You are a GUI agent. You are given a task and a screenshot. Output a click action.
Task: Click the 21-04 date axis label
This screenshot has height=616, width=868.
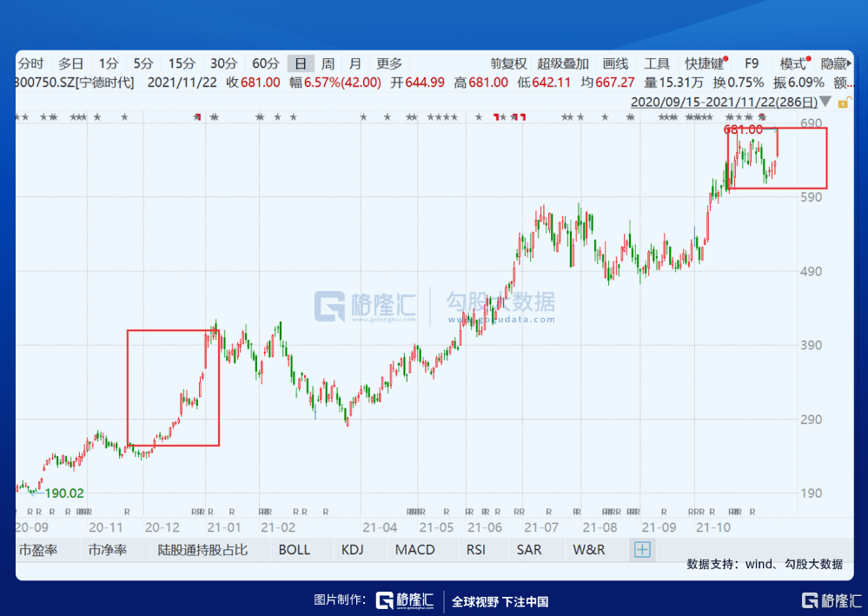380,527
